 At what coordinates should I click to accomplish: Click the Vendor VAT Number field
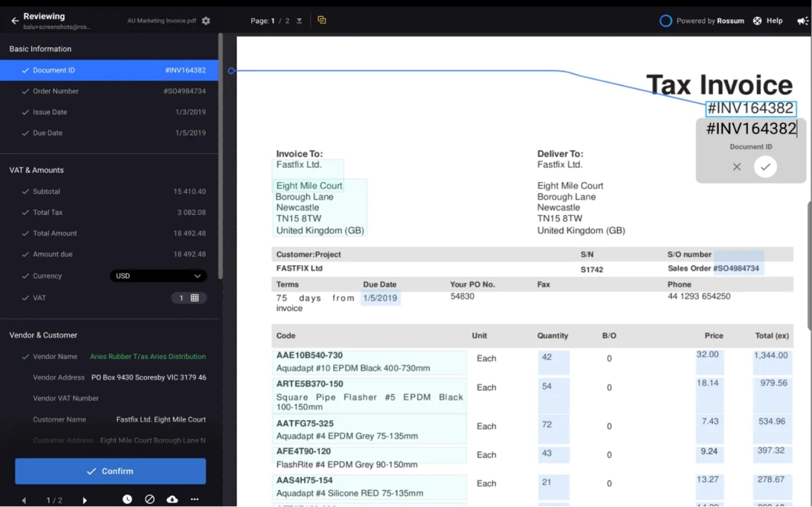point(109,398)
